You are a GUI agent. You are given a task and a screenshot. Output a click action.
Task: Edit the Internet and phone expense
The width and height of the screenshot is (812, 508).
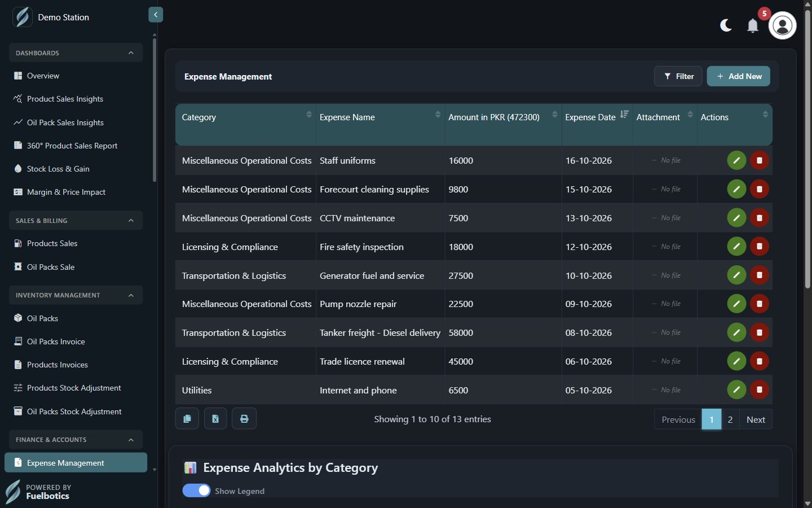pos(736,390)
